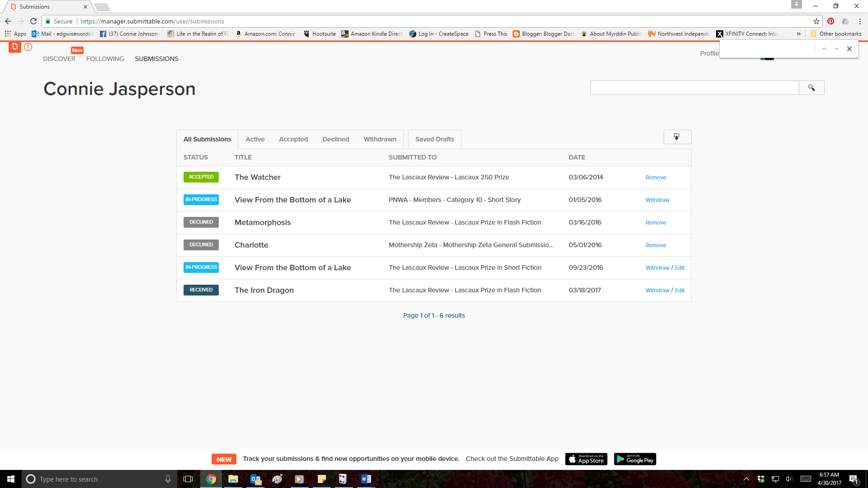
Task: Remove the Metamorphosis submission
Action: coord(656,223)
